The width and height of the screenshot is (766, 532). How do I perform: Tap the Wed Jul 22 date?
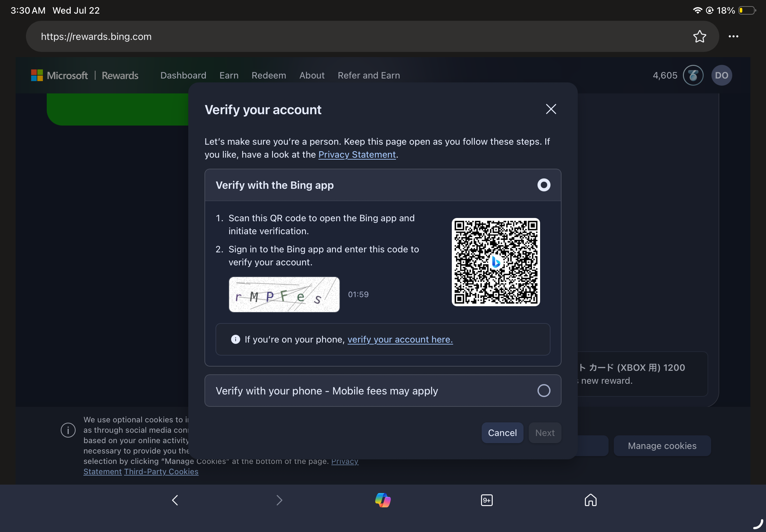tap(76, 10)
